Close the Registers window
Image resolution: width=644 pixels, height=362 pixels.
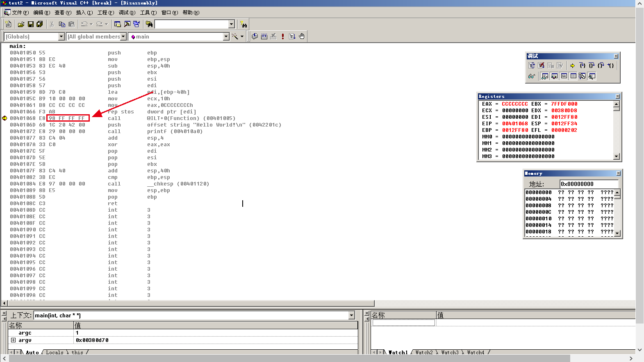click(618, 96)
